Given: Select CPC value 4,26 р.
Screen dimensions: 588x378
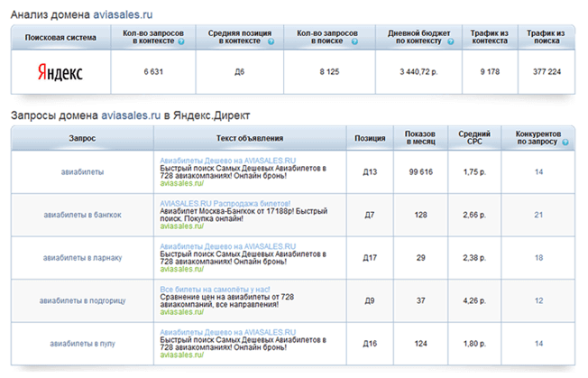Looking at the screenshot, I should tap(474, 300).
